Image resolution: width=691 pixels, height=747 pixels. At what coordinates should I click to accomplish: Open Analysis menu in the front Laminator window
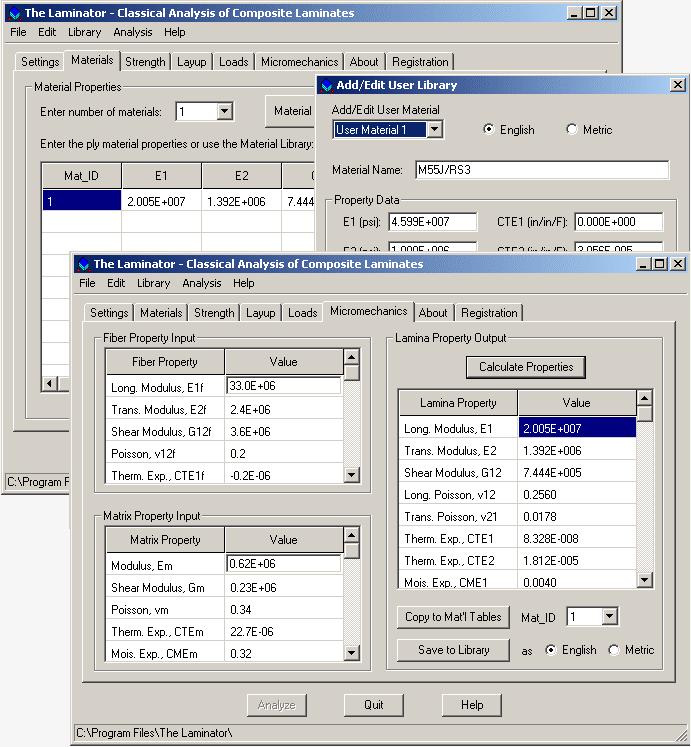point(201,283)
